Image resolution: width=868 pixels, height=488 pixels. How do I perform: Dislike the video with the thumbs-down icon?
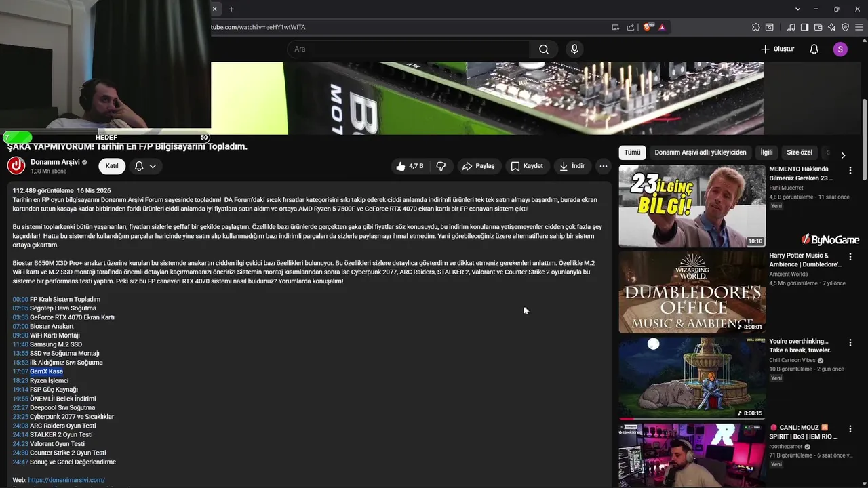[x=441, y=166]
